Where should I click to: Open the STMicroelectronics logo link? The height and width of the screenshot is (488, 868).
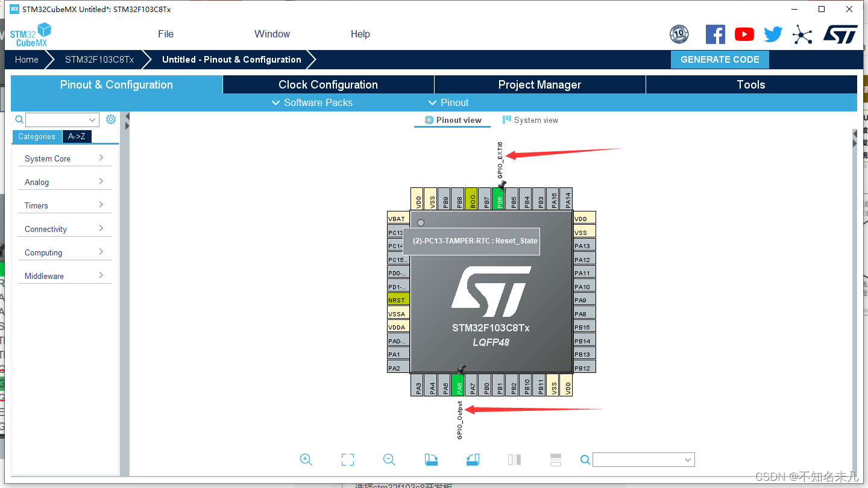(840, 34)
